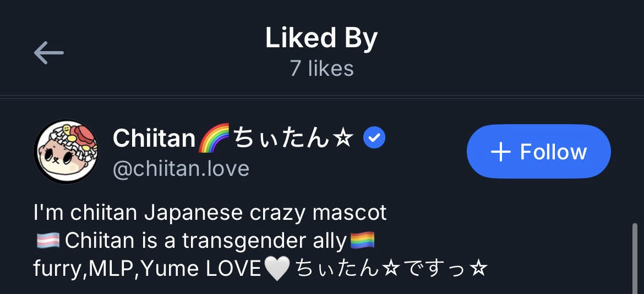Click the plus icon on Follow button
The height and width of the screenshot is (294, 644).
coord(500,152)
